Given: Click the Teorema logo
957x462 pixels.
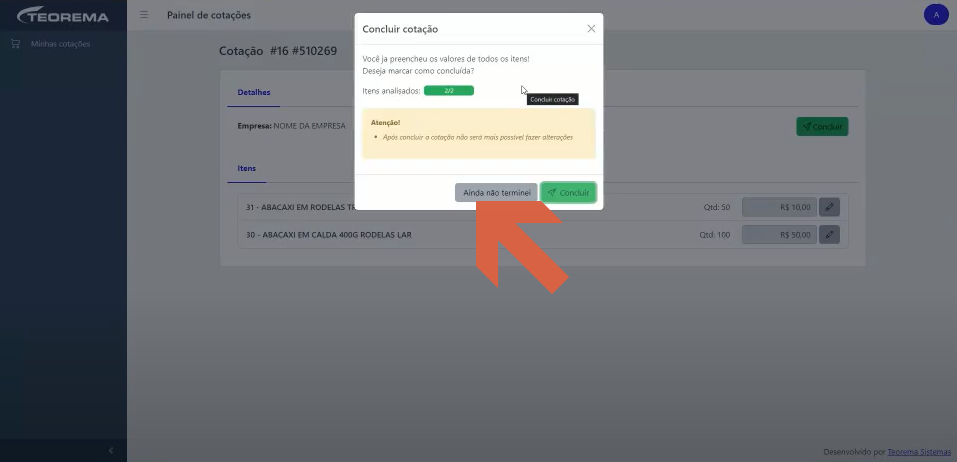Looking at the screenshot, I should coord(63,15).
